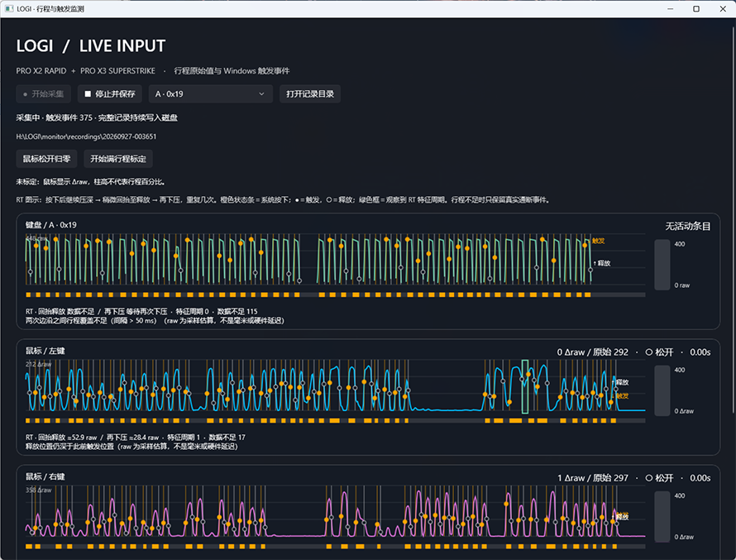Click the vertical scrollbar on the right

[734, 220]
